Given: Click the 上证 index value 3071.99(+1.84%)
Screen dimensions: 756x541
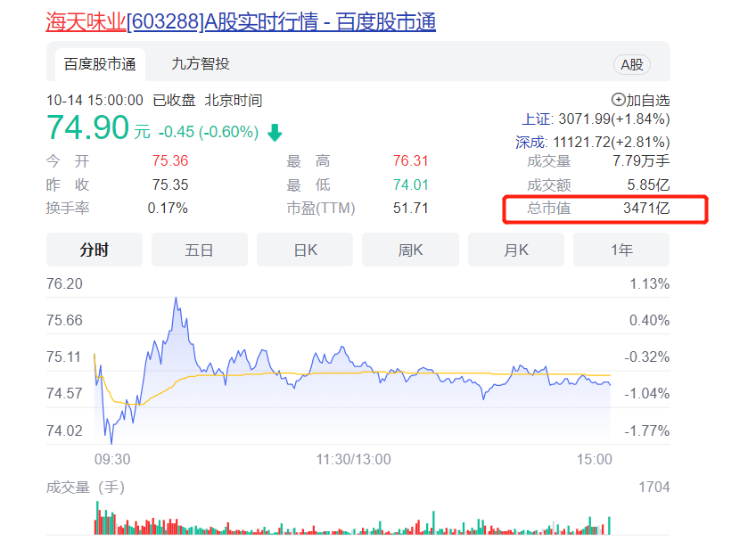Looking at the screenshot, I should [614, 119].
